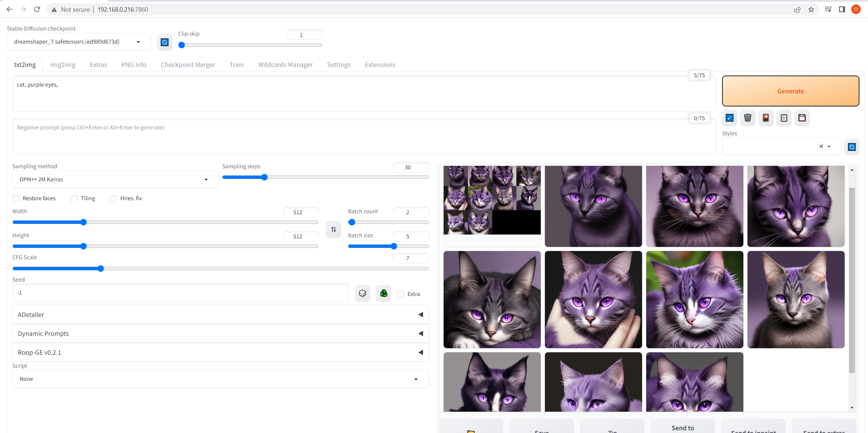Open the Wildcards Manager tab
The width and height of the screenshot is (868, 433).
tap(285, 65)
